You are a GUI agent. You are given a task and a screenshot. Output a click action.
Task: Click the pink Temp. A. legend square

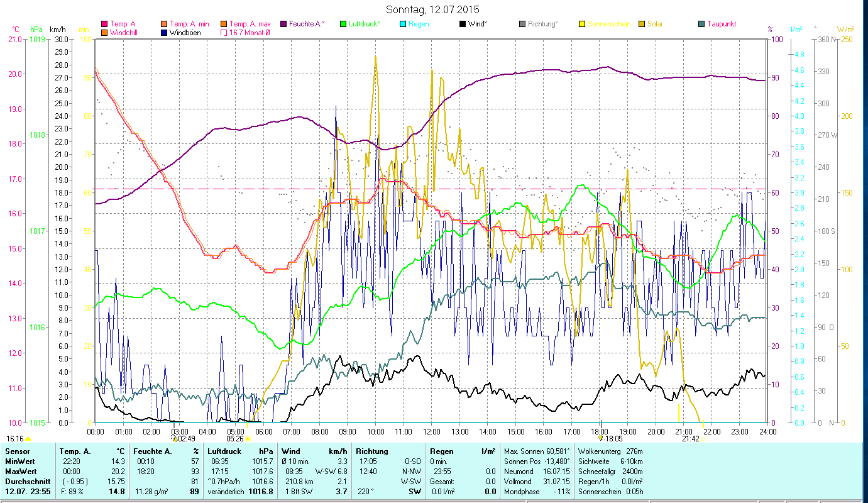[x=104, y=24]
